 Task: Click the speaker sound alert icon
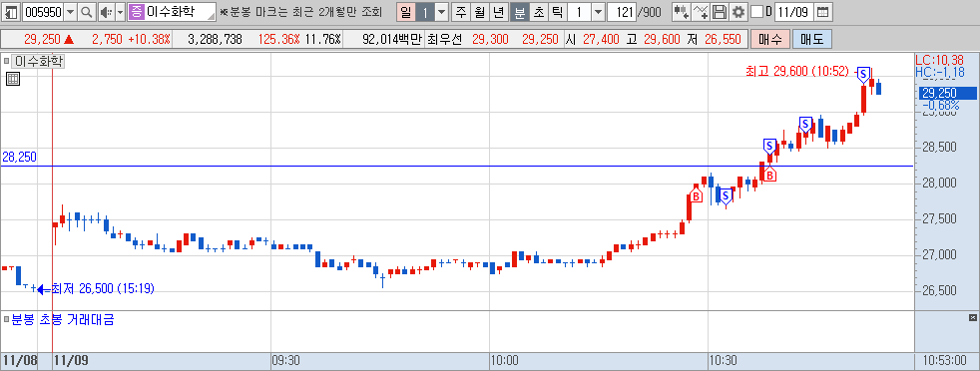coord(106,12)
